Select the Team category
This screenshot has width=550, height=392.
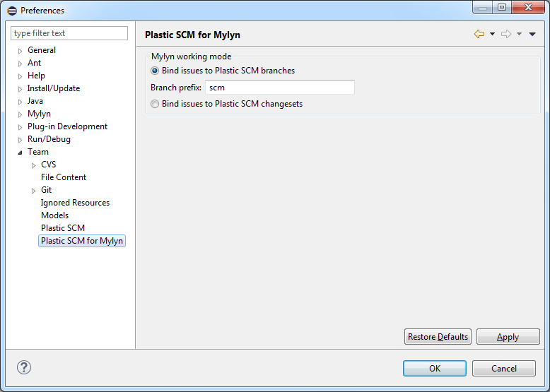click(x=38, y=152)
